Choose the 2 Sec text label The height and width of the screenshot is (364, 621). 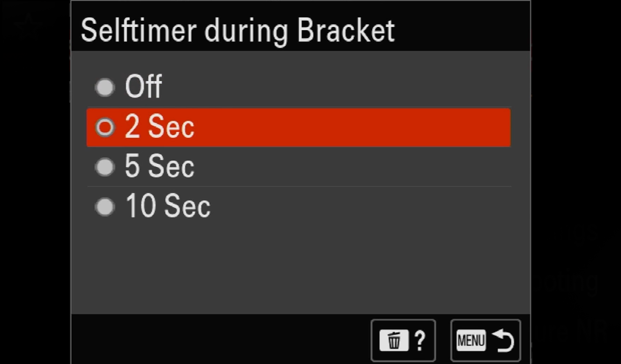159,126
